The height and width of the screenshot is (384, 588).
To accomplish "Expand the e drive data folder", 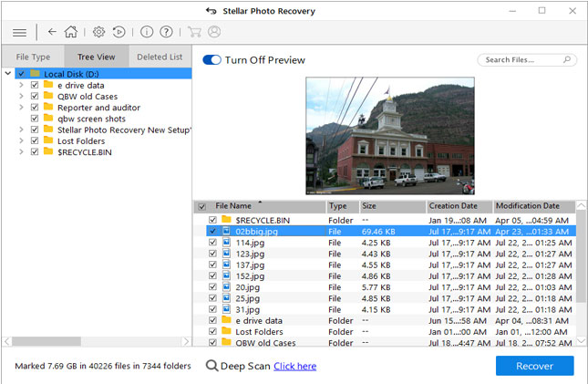I will (21, 85).
